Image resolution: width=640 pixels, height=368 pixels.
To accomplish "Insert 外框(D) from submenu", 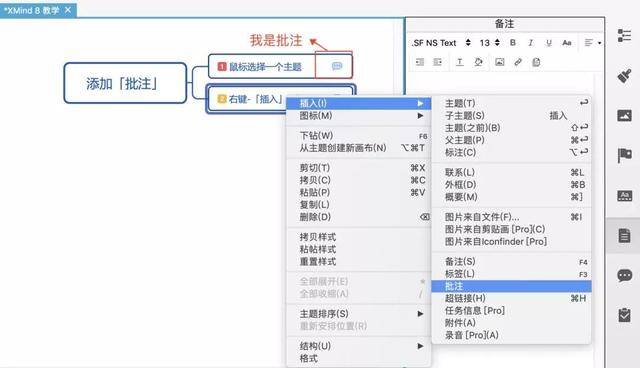I will (511, 184).
